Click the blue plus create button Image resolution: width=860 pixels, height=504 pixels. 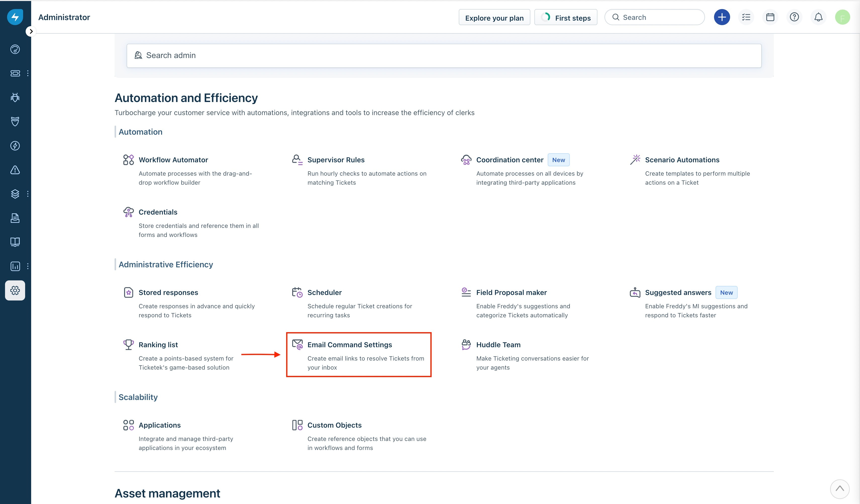[722, 17]
